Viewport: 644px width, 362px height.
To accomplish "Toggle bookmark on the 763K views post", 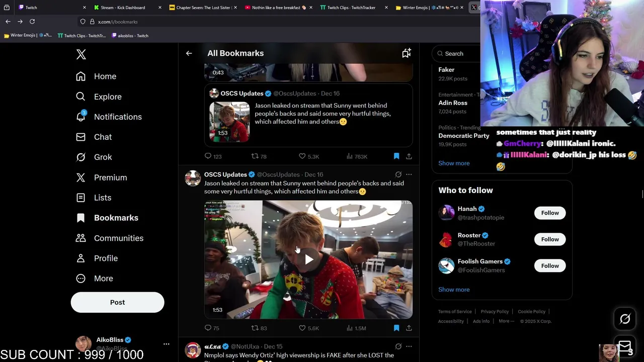I will (396, 156).
